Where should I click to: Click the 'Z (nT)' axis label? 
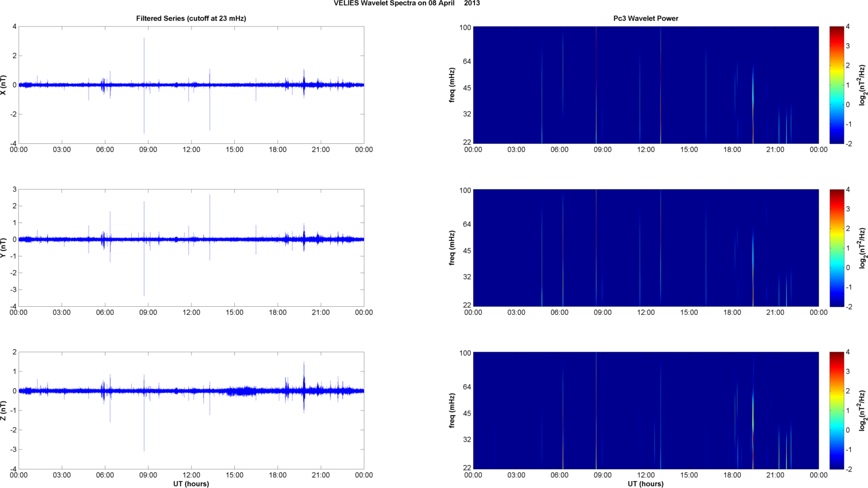click(x=4, y=411)
